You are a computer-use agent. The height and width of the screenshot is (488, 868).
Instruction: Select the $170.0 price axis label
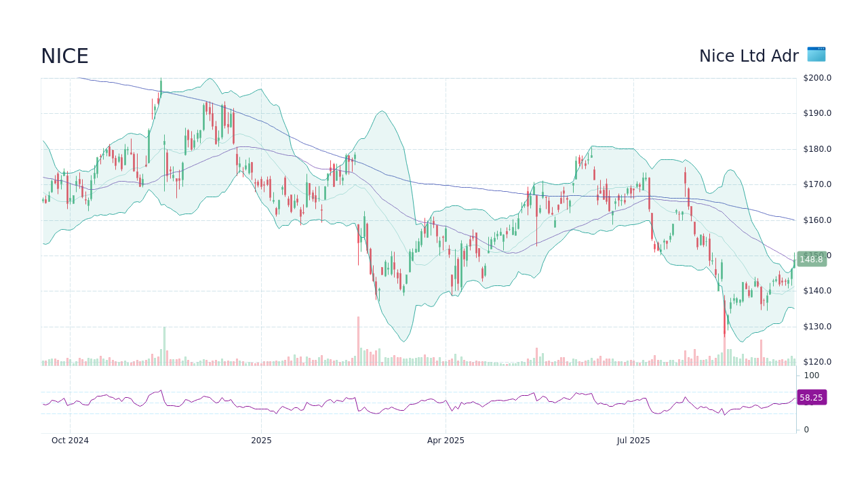point(816,184)
